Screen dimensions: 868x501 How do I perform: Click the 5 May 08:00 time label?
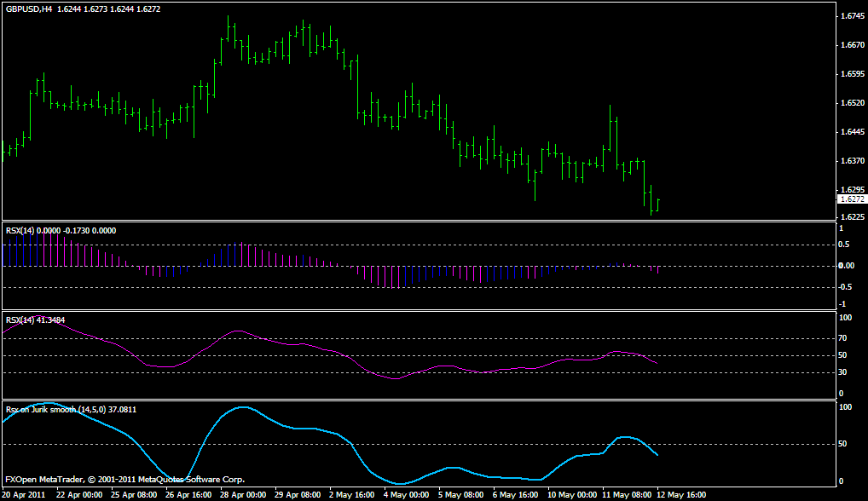(461, 494)
